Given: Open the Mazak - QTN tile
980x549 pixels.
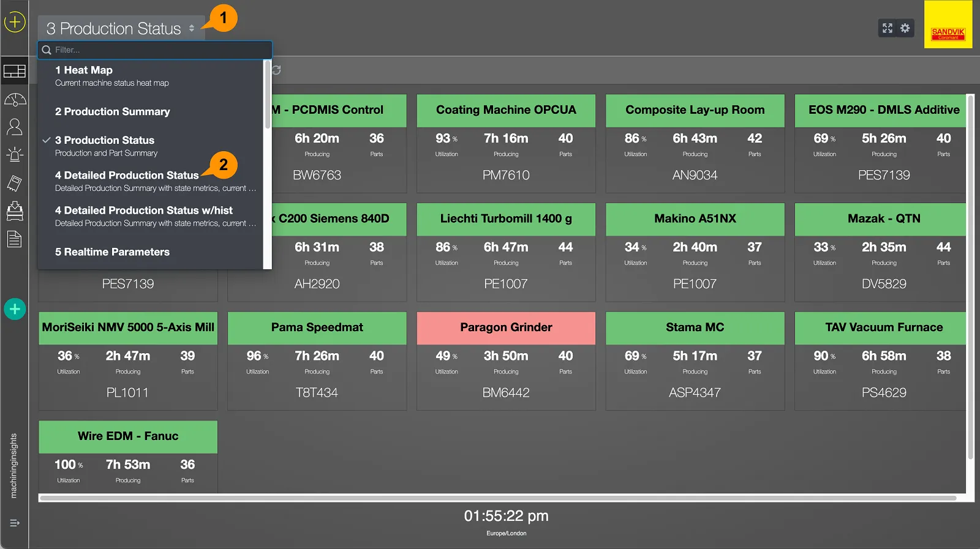Looking at the screenshot, I should (880, 252).
